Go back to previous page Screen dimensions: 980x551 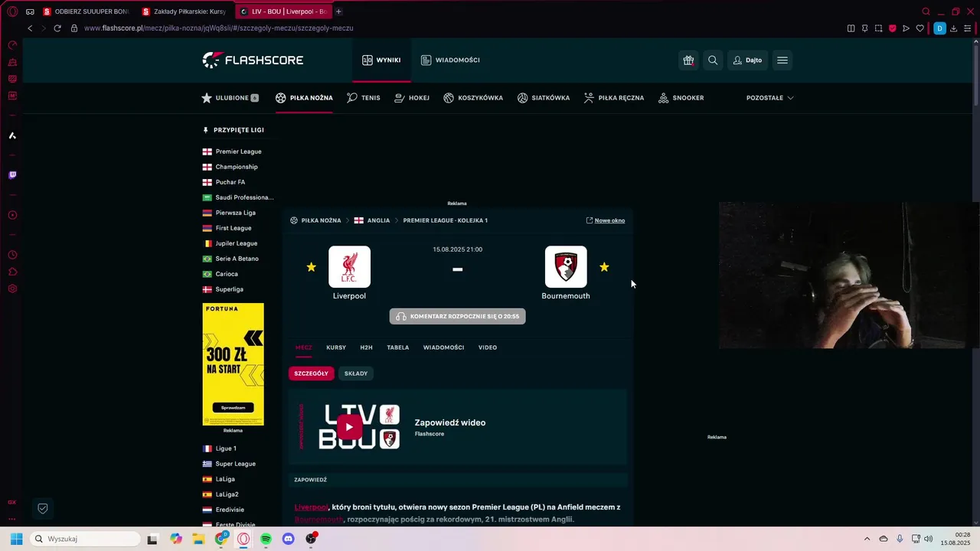pyautogui.click(x=30, y=28)
